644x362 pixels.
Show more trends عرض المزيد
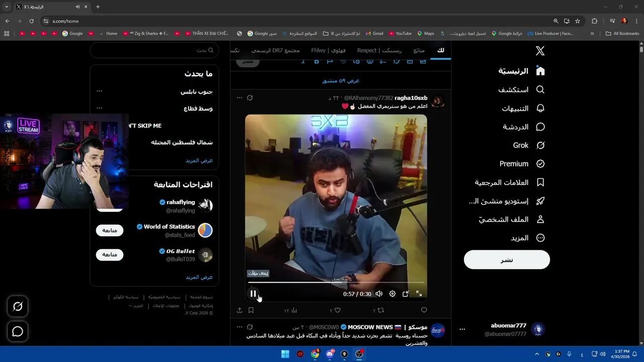[x=199, y=160]
